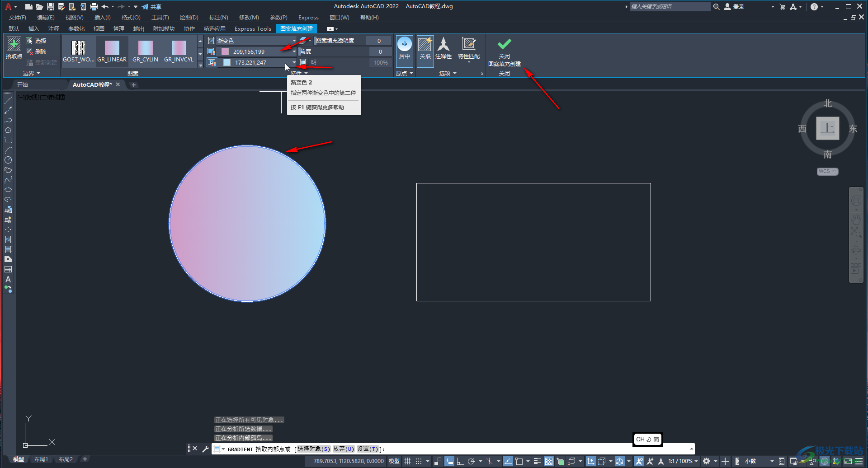Click the Plot/Print icon in quick access toolbar
Screen dimensions: 868x468
pyautogui.click(x=94, y=7)
